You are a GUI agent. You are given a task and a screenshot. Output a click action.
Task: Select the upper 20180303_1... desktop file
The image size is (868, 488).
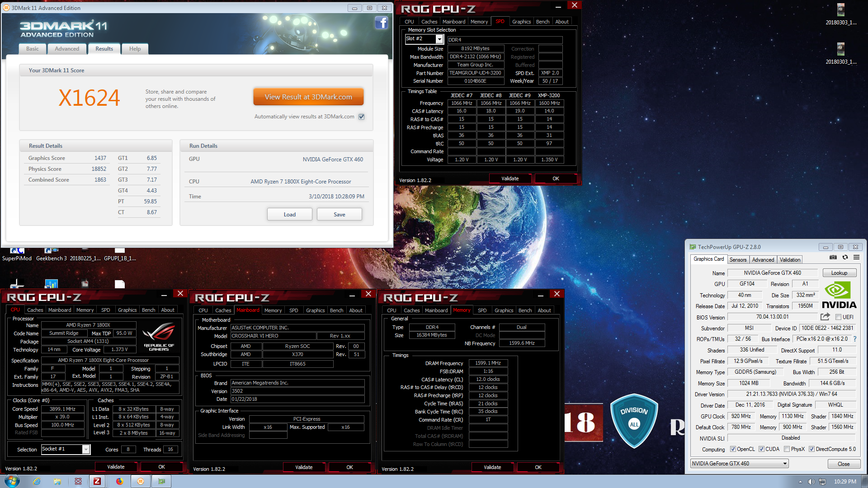click(x=841, y=14)
